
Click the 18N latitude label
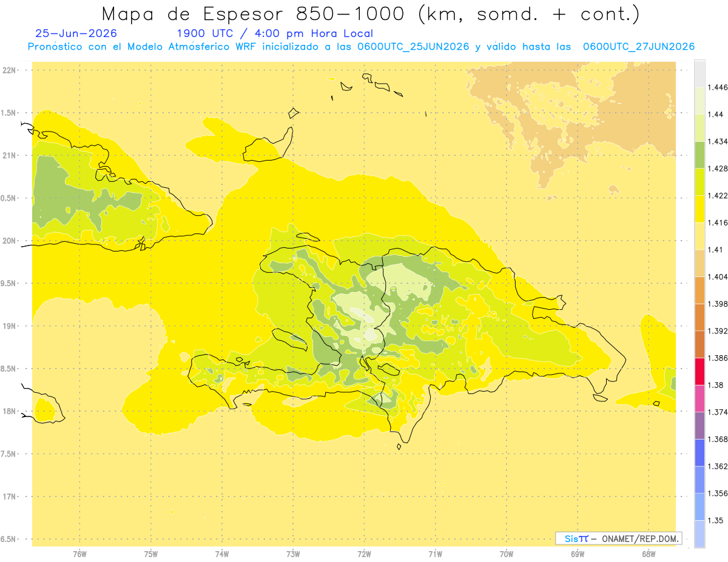click(x=8, y=411)
